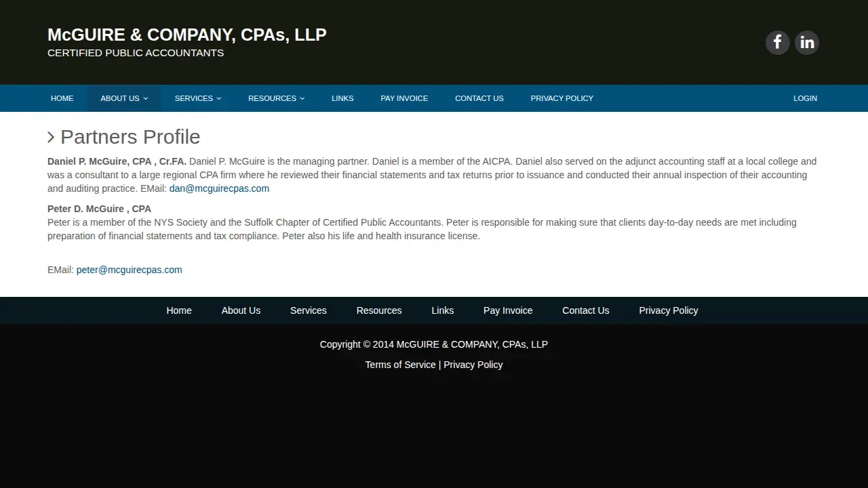The width and height of the screenshot is (868, 488).
Task: Click Services in footer menu
Action: pos(309,310)
